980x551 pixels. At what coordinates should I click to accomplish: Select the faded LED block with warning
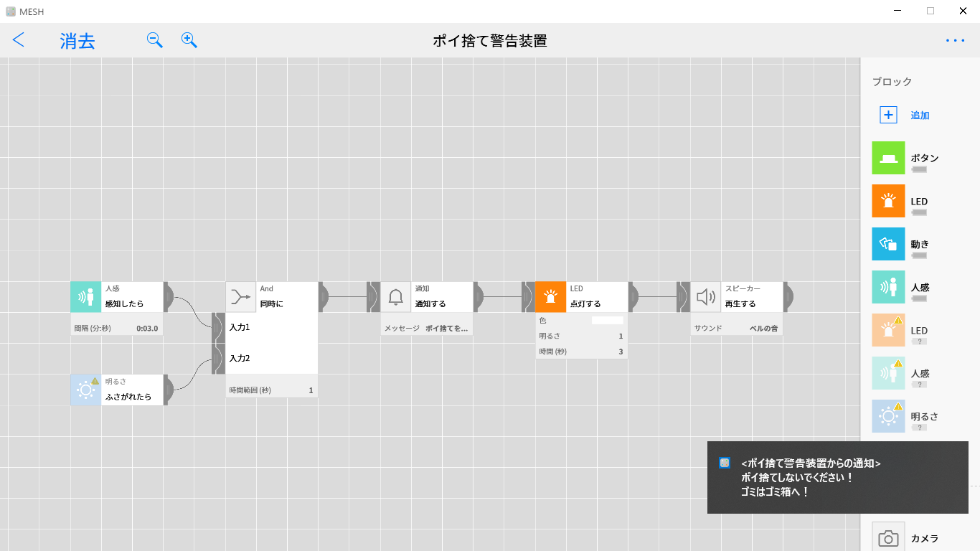(888, 330)
